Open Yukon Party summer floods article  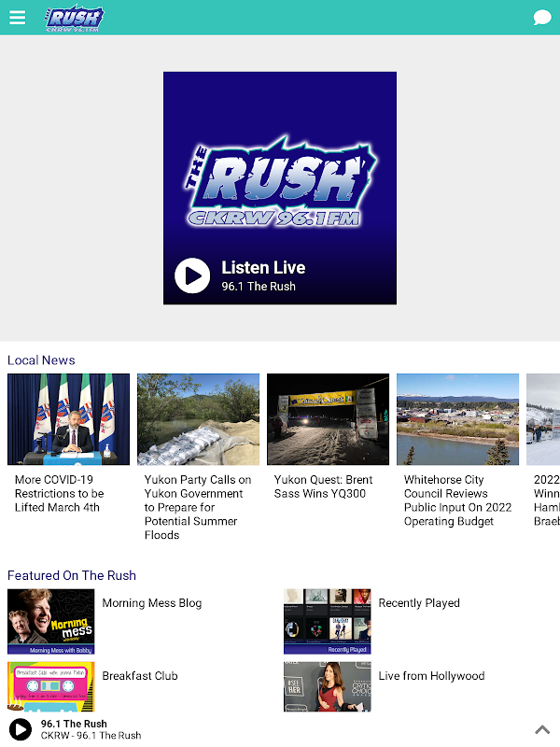click(198, 507)
